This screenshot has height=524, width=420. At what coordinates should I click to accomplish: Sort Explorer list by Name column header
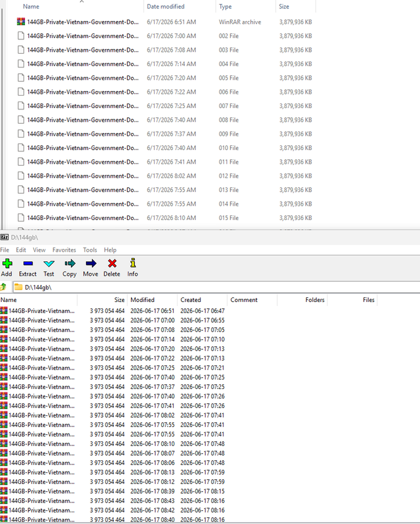pos(31,7)
